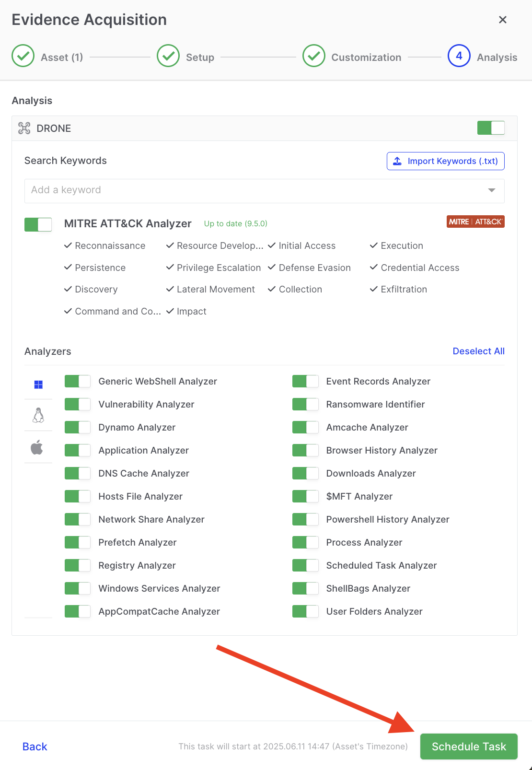Click the Setup step checkmark icon
This screenshot has height=770, width=532.
[168, 56]
